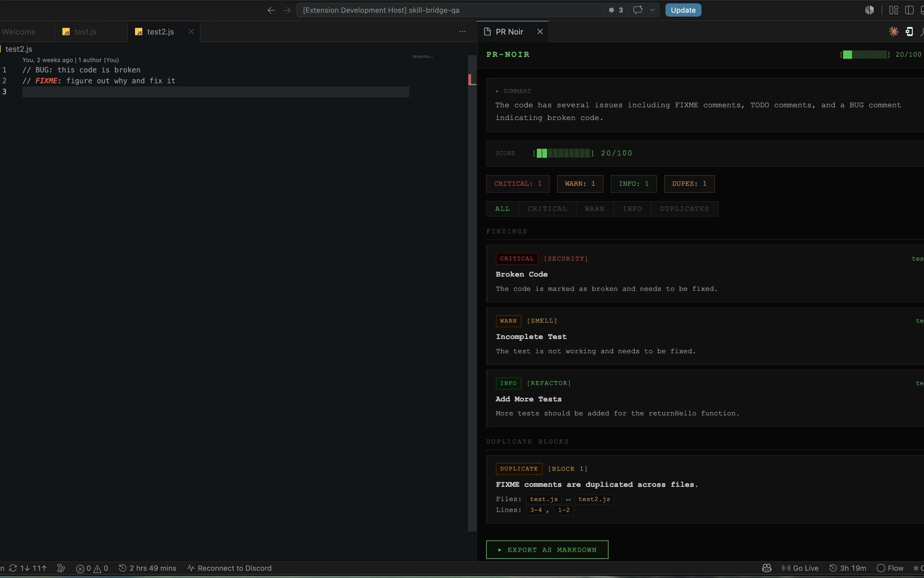Open the customize layout icon
924x578 pixels.
(x=893, y=10)
